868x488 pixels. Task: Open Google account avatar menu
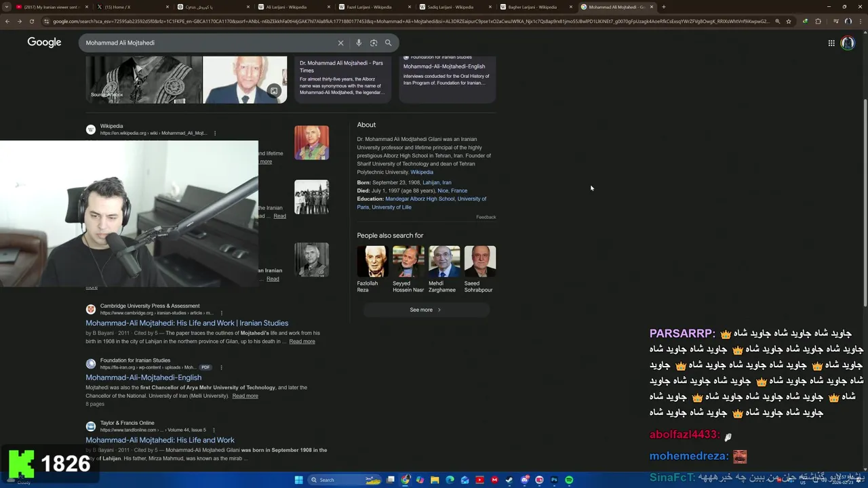[848, 43]
